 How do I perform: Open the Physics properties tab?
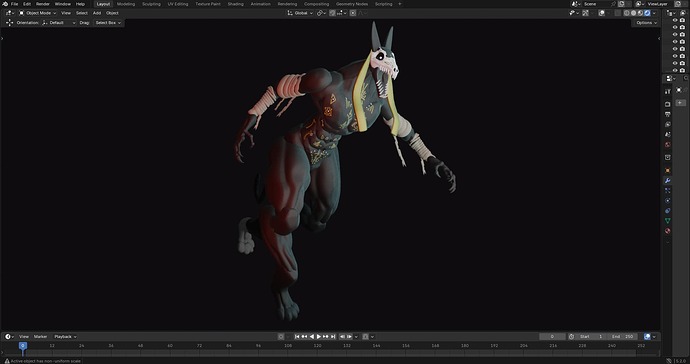click(668, 201)
